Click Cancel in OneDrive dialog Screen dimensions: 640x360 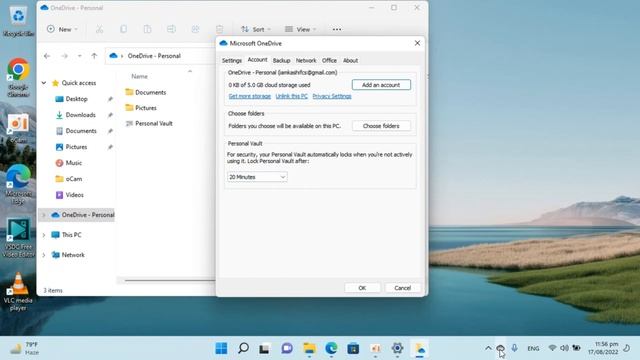click(x=402, y=288)
